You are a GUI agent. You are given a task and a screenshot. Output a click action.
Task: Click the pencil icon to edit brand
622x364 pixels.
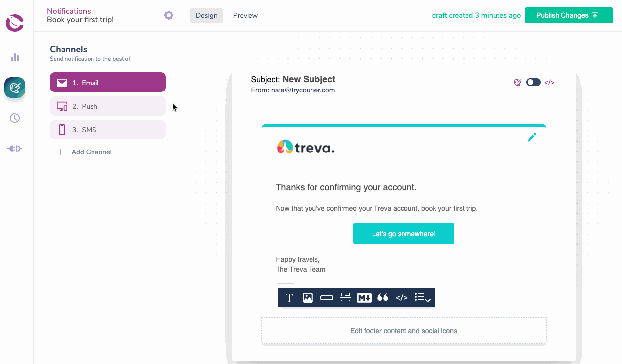532,137
